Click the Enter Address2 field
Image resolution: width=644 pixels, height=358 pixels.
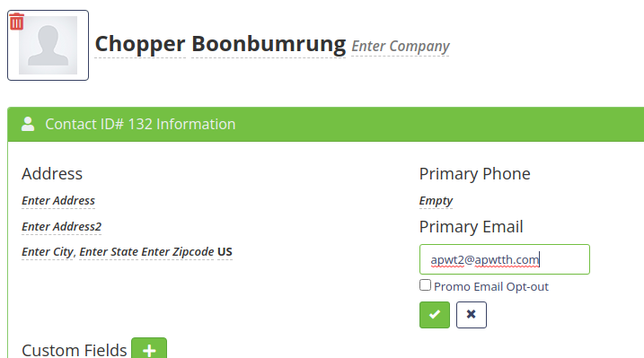62,226
